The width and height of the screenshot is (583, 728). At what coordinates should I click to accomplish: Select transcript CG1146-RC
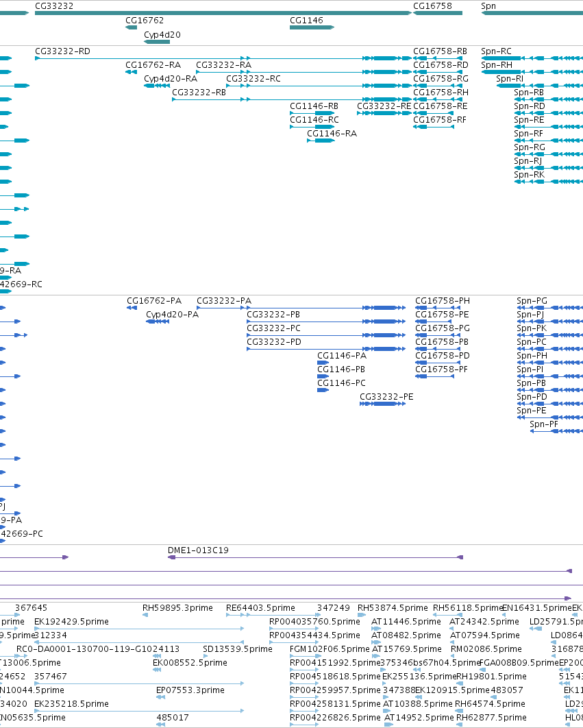tap(314, 120)
